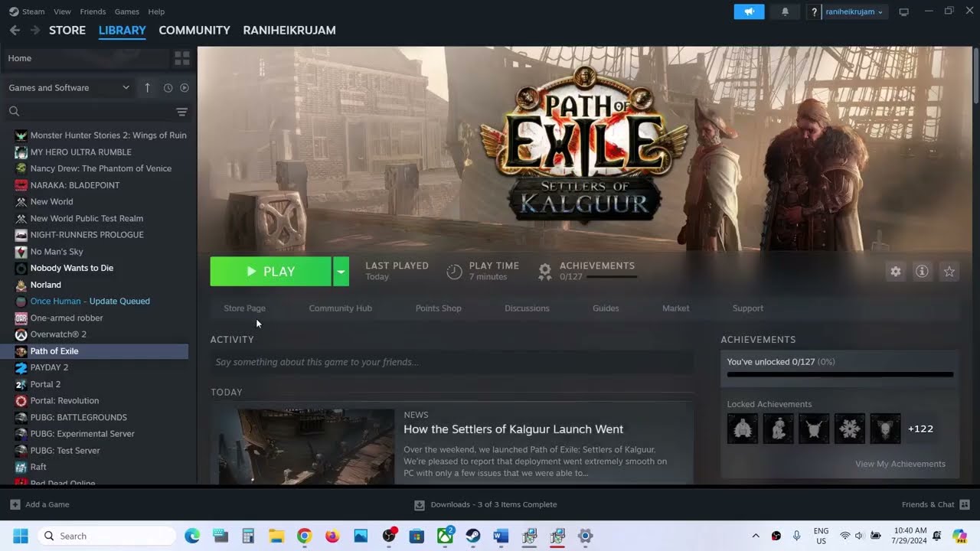Open the Add a Game plus icon

pyautogui.click(x=15, y=504)
